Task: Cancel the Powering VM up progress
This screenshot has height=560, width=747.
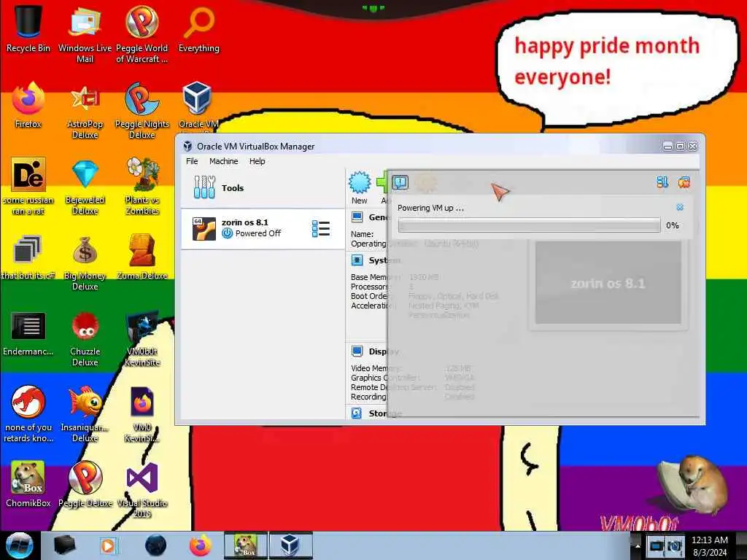Action: [680, 207]
